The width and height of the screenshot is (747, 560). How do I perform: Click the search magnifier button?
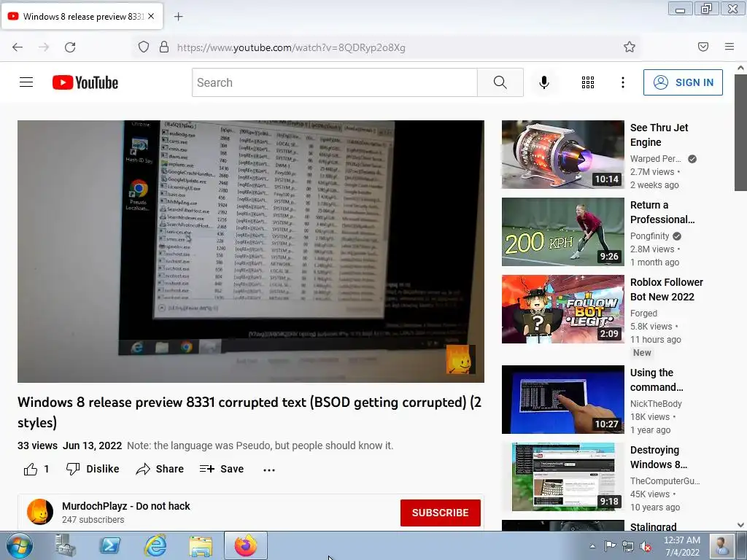pos(500,82)
